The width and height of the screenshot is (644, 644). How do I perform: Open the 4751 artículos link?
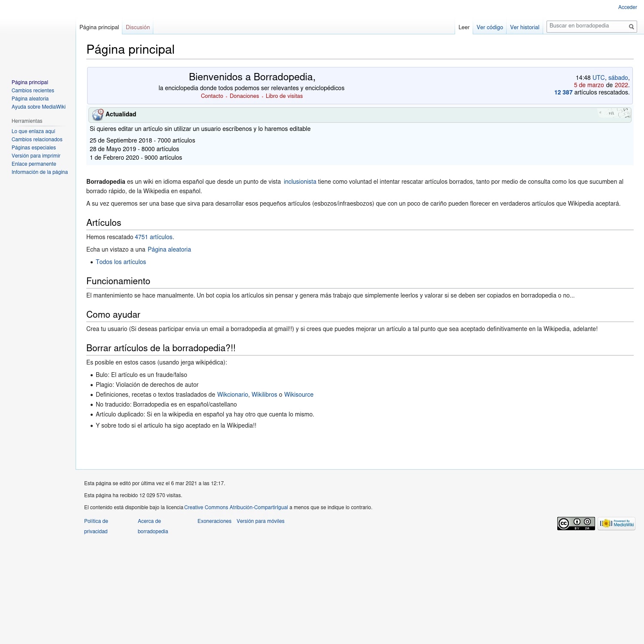[x=154, y=237]
